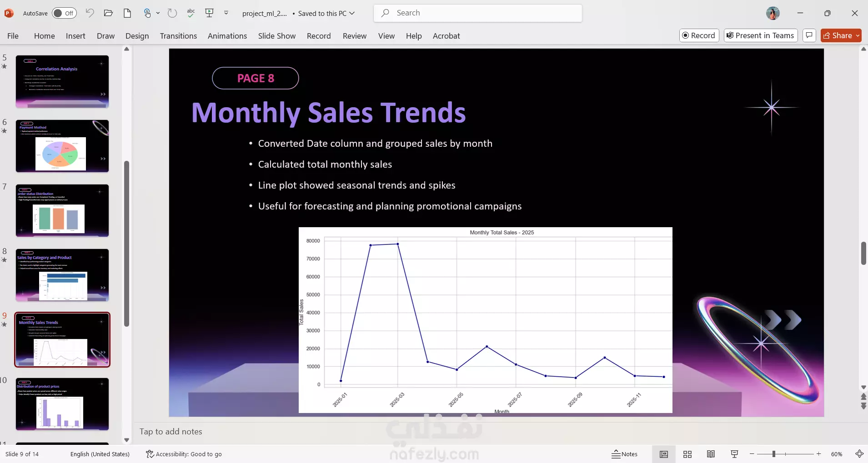This screenshot has height=463, width=868.
Task: Click animation star icon beside slide 6
Action: (x=5, y=131)
